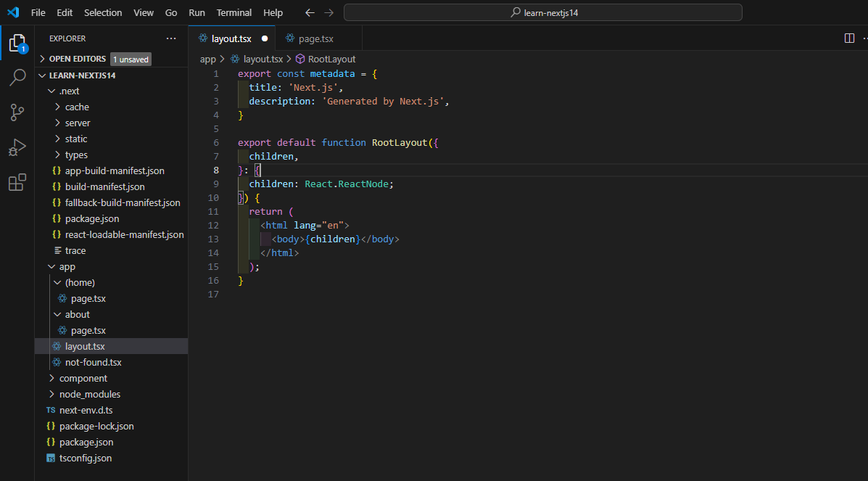Click the trace file icon
The width and height of the screenshot is (868, 481).
[57, 250]
